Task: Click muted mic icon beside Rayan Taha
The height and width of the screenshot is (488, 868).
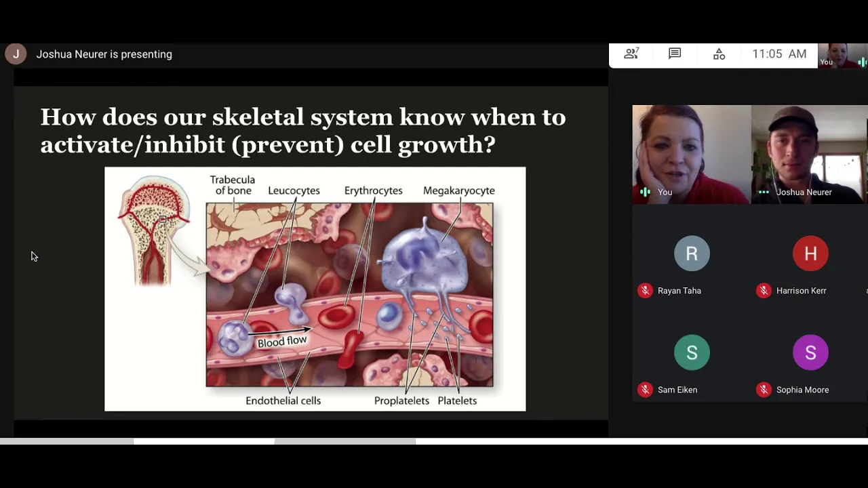Action: [645, 291]
